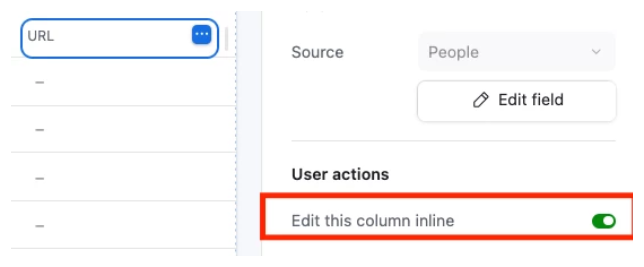The width and height of the screenshot is (644, 267).
Task: Select the blue ellipsis button inside URL header
Action: point(202,35)
